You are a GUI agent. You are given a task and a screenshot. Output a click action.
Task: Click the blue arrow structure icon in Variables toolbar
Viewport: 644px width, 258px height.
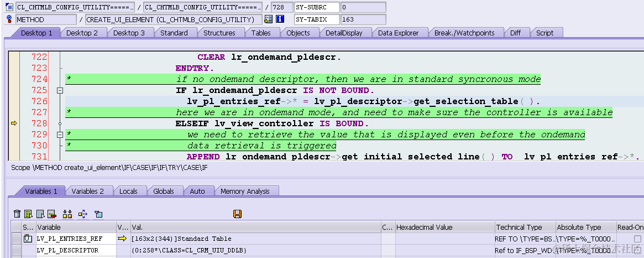(83, 214)
